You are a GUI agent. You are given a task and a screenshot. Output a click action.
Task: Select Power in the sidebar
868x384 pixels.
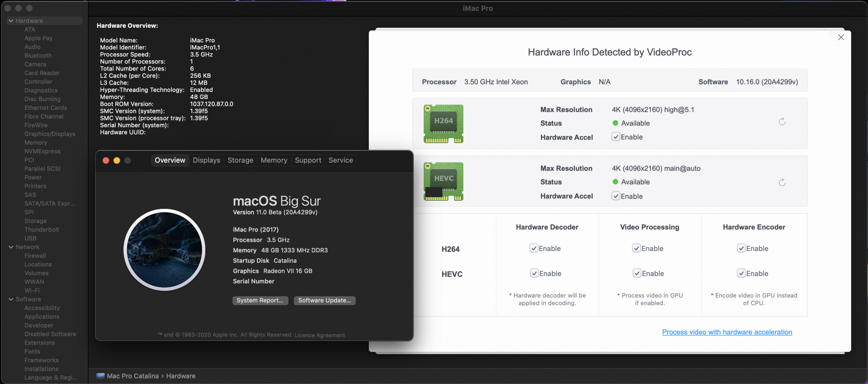click(x=33, y=177)
